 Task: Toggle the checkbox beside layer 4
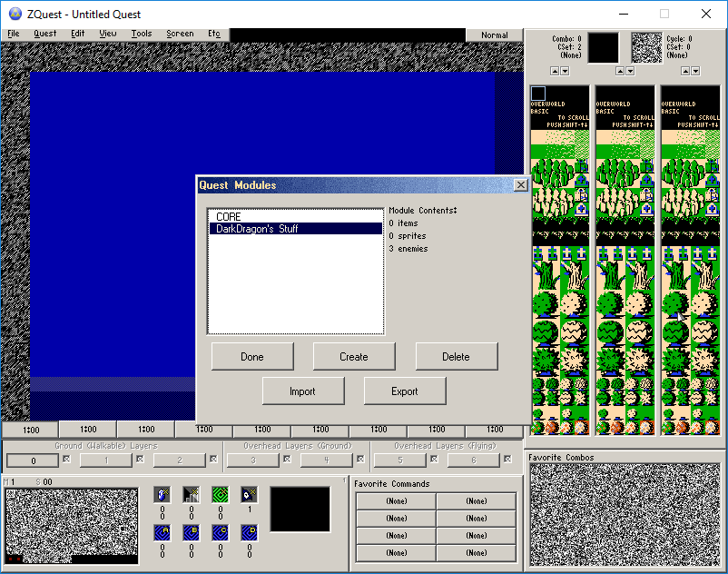pos(360,459)
